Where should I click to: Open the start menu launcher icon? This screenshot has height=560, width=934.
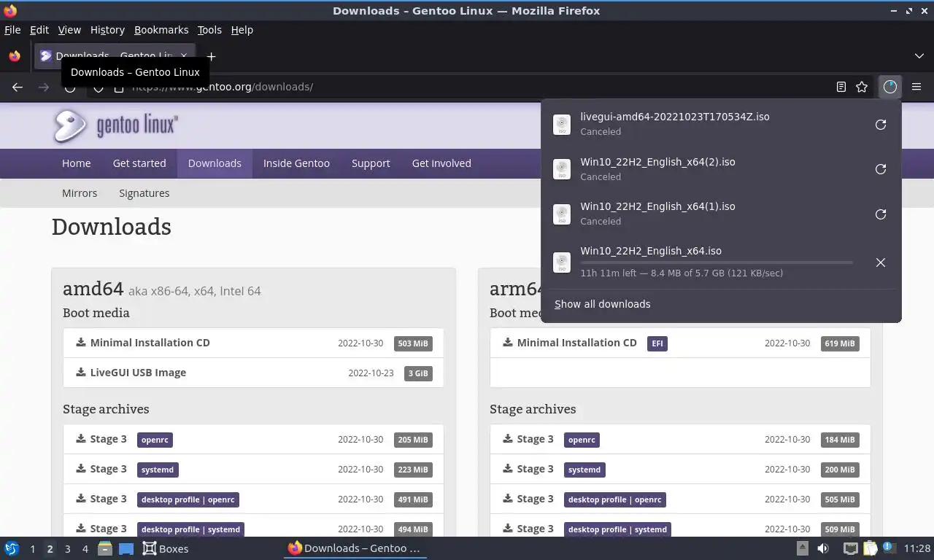(12, 548)
